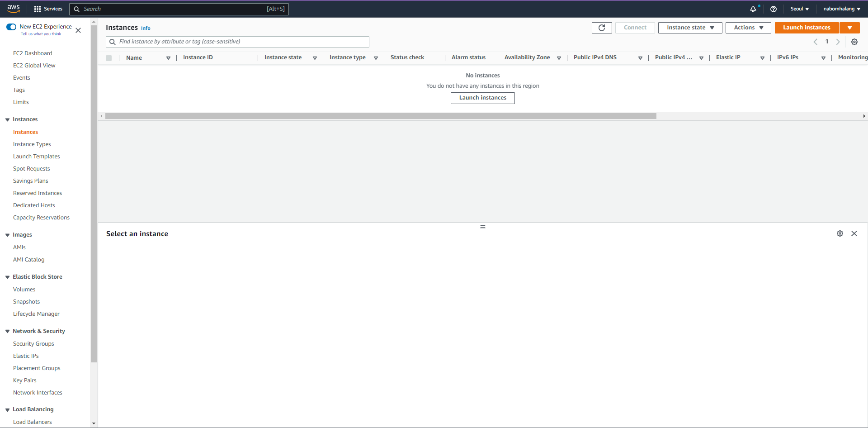
Task: Open Capacity Reservations page
Action: pos(42,218)
